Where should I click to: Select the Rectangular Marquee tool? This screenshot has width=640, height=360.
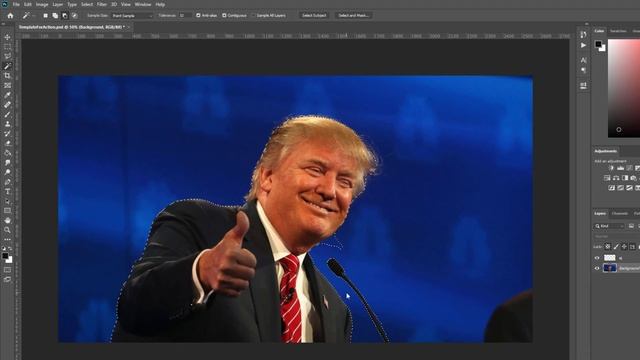(7, 47)
